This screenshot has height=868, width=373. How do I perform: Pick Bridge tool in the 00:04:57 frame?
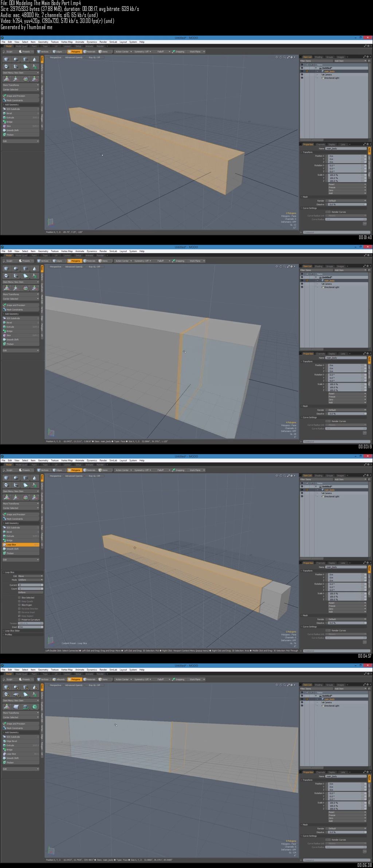click(21, 540)
